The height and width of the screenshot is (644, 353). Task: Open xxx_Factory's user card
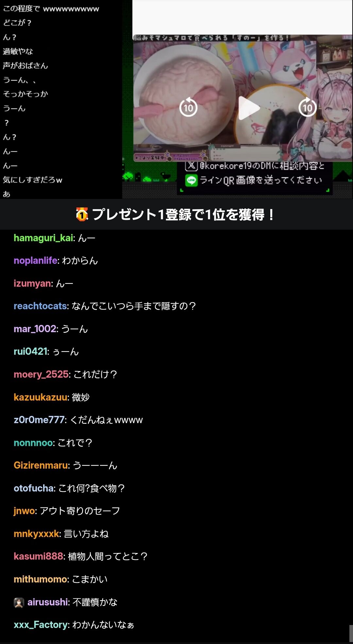point(41,625)
